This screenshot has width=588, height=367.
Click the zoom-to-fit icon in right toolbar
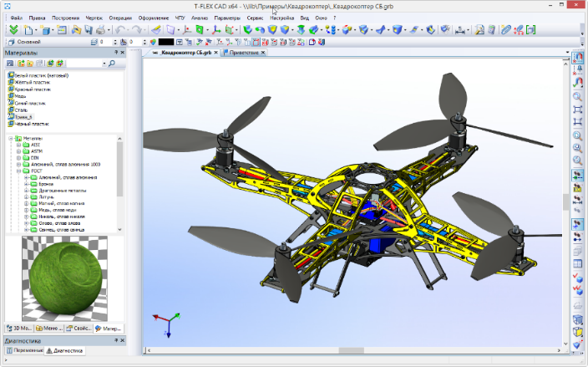(577, 110)
